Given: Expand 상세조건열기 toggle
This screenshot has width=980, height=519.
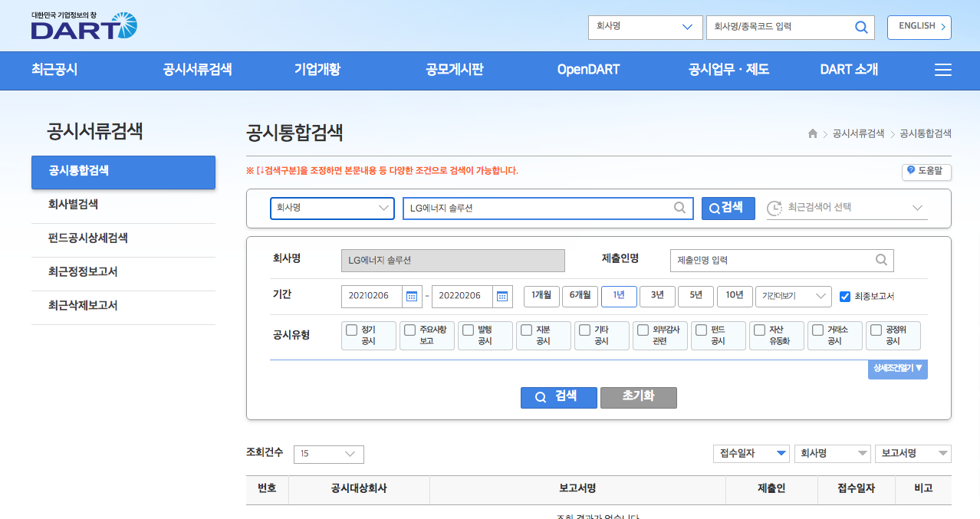Looking at the screenshot, I should [898, 369].
